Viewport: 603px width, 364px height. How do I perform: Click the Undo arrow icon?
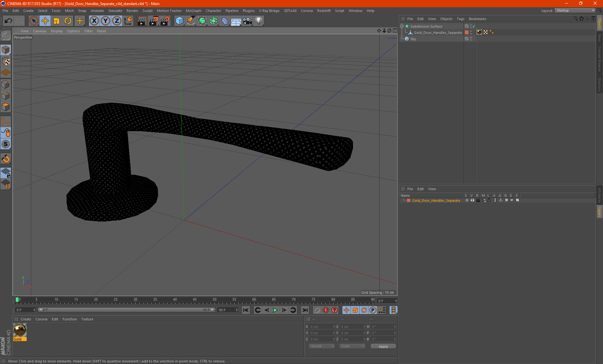tap(8, 21)
